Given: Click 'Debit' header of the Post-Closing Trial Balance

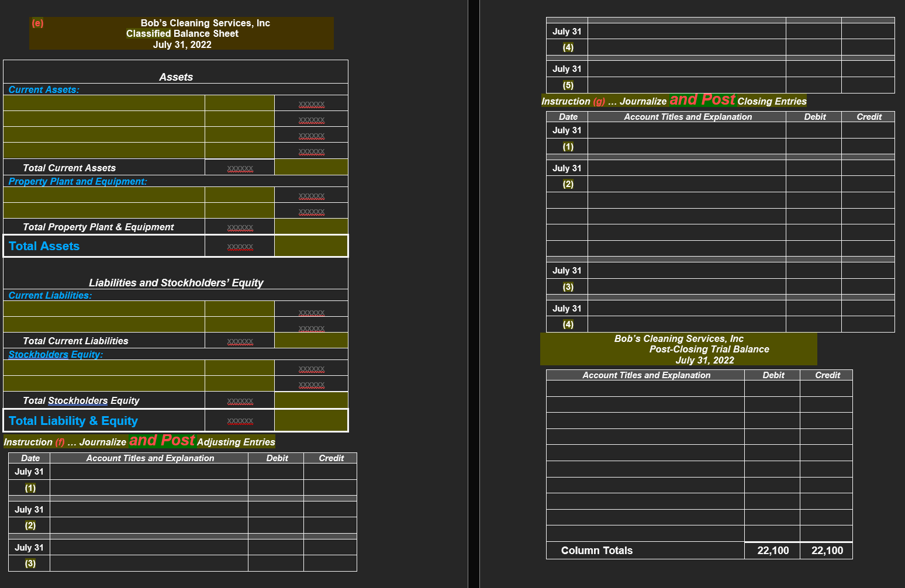Looking at the screenshot, I should pyautogui.click(x=773, y=375).
